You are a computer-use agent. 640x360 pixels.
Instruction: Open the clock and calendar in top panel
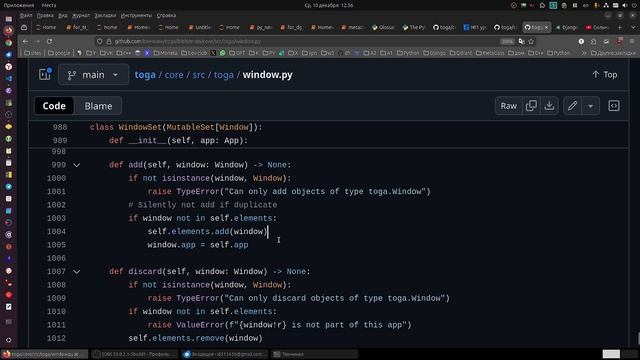coord(329,5)
